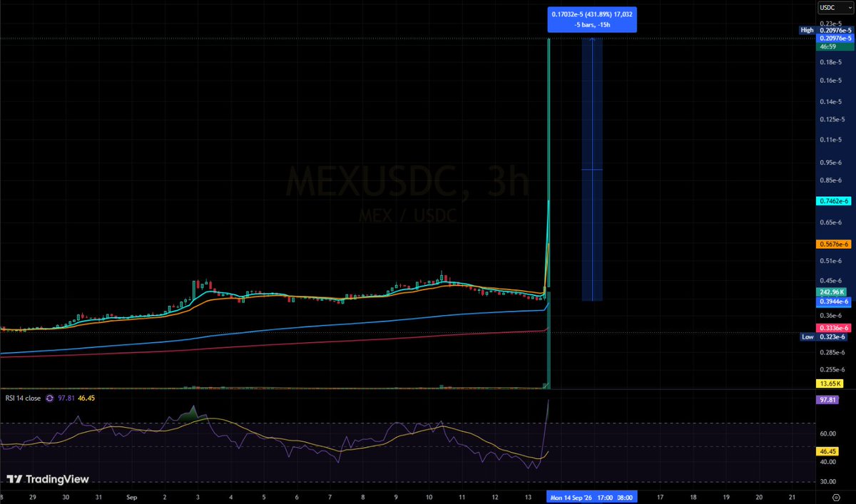Viewport: 856px width, 504px height.
Task: Open chart settings gear icon
Action: pyautogui.click(x=835, y=497)
